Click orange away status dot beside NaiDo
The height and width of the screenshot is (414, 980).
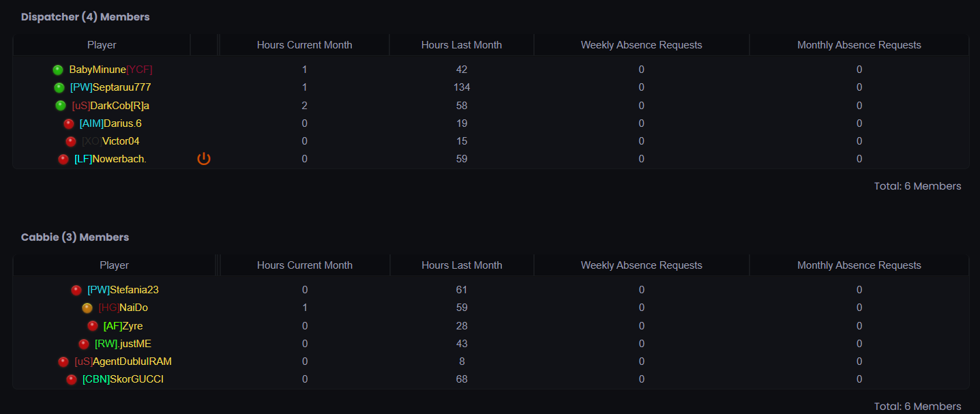click(x=87, y=308)
